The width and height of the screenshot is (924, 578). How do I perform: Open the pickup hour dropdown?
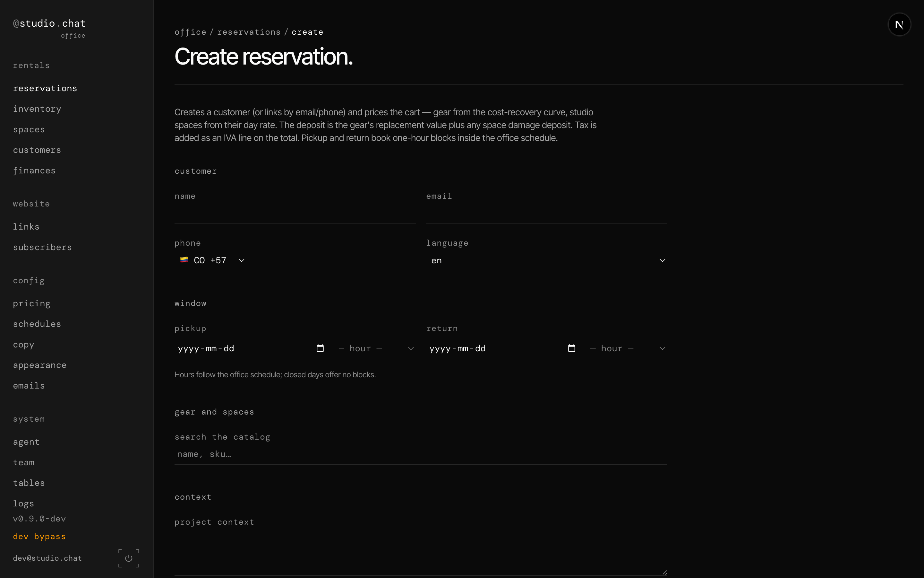pyautogui.click(x=375, y=348)
